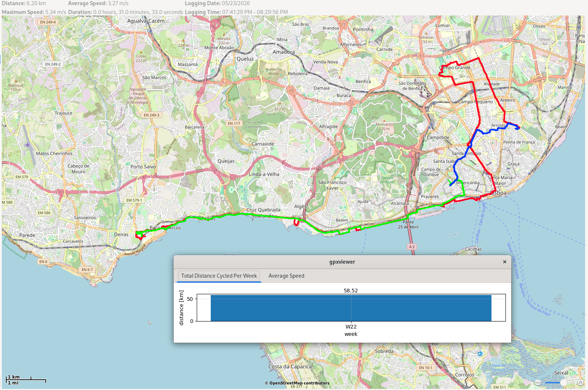588x390 pixels.
Task: Click the gpxviewer dialog title bar
Action: tap(342, 262)
